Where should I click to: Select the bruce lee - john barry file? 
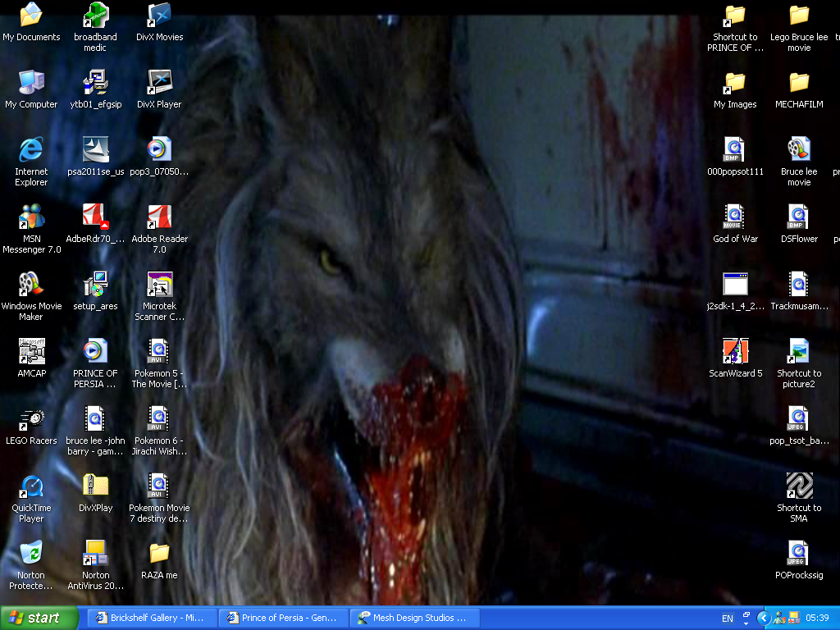click(95, 418)
